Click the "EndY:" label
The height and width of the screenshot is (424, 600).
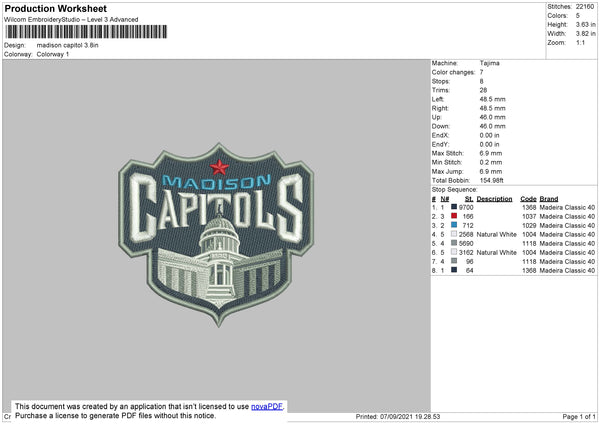(x=440, y=144)
